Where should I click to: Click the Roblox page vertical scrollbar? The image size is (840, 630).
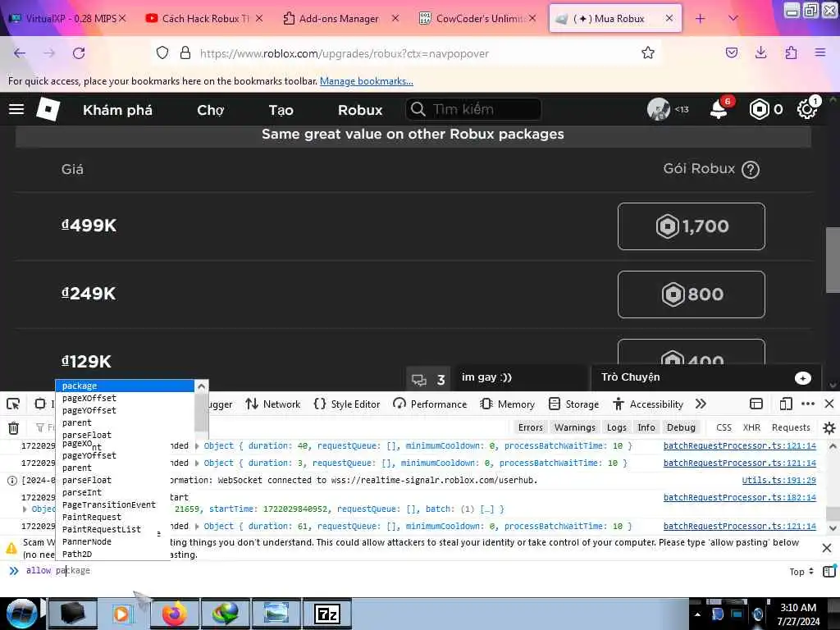(833, 260)
